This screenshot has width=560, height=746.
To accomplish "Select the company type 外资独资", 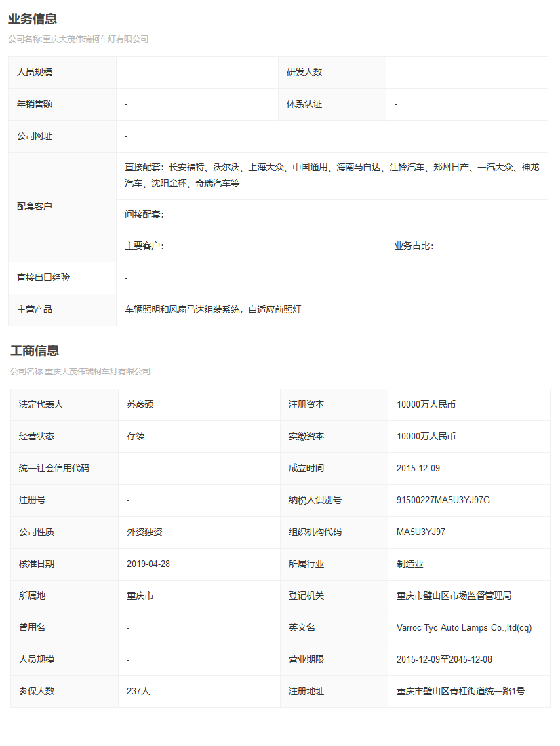I will (x=144, y=532).
